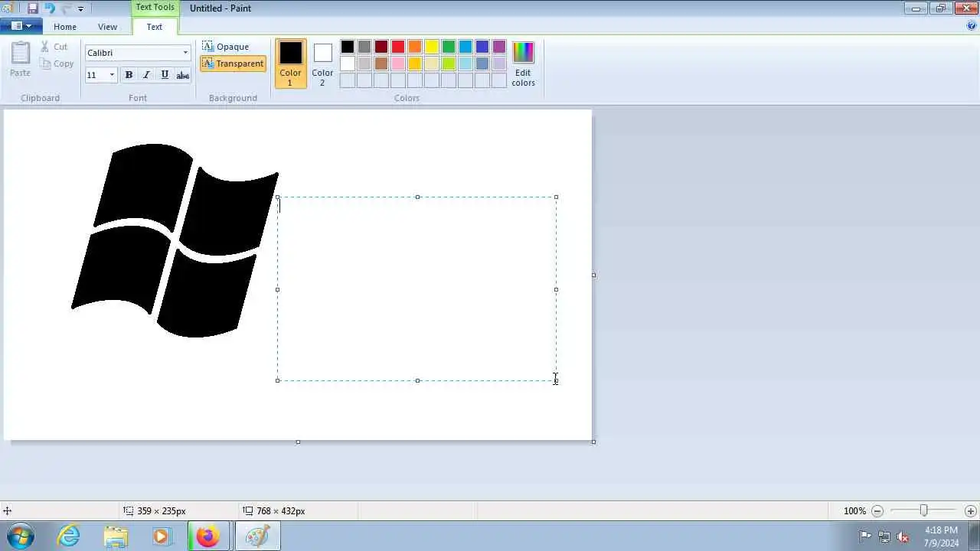980x551 pixels.
Task: Select Color 2 background button
Action: coord(322,64)
